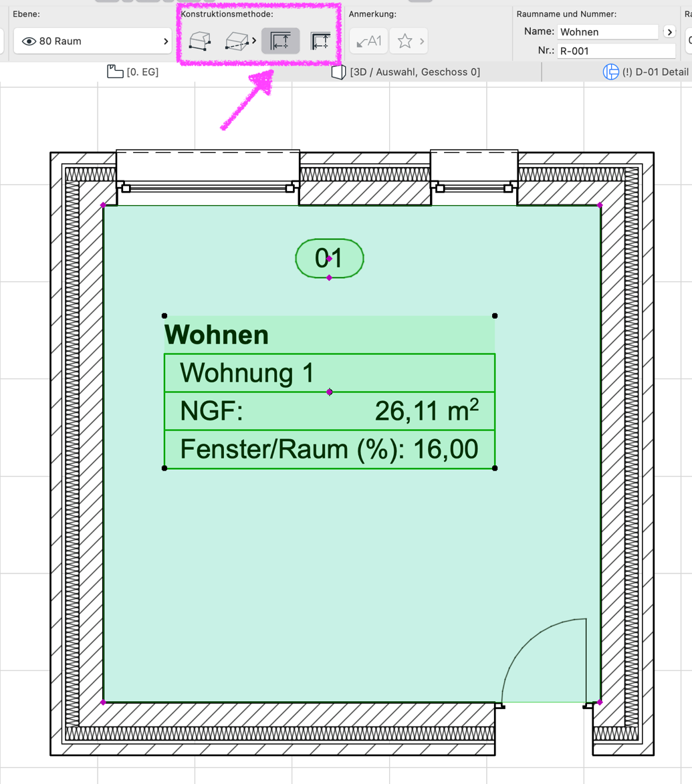
Task: Select the reference line zone construction method
Action: (x=320, y=41)
